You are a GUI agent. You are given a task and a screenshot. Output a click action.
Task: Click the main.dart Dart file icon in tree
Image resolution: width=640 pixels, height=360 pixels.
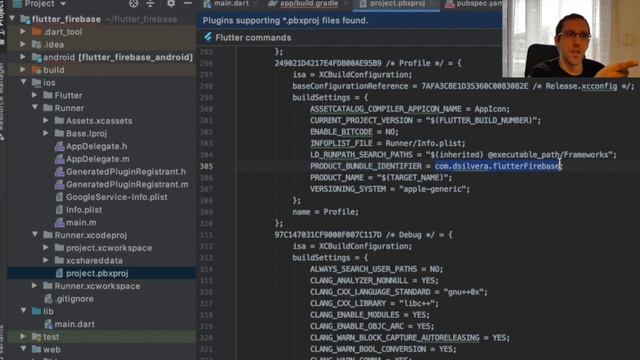click(x=48, y=324)
